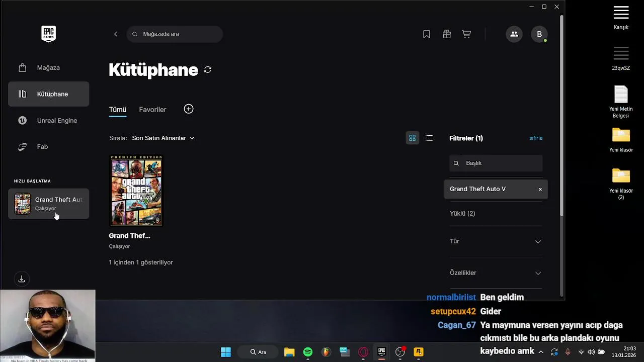Viewport: 644px width, 362px height.
Task: Open the gift icon in the header
Action: [447, 34]
